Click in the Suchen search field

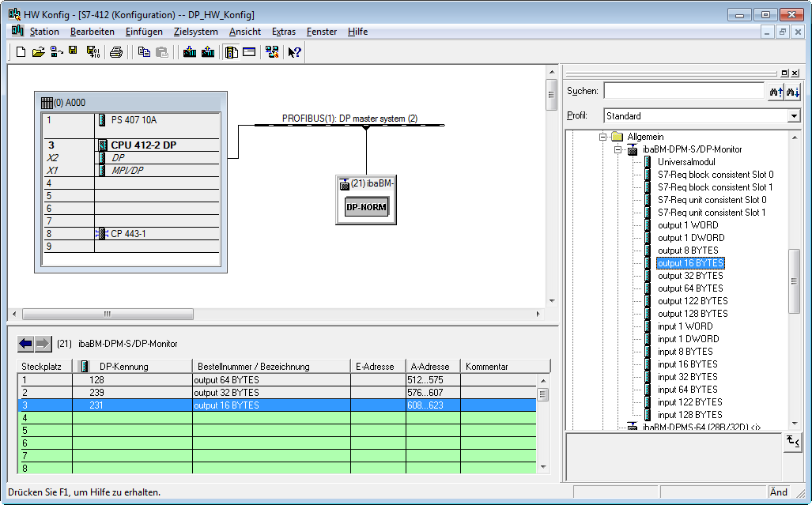(x=683, y=92)
